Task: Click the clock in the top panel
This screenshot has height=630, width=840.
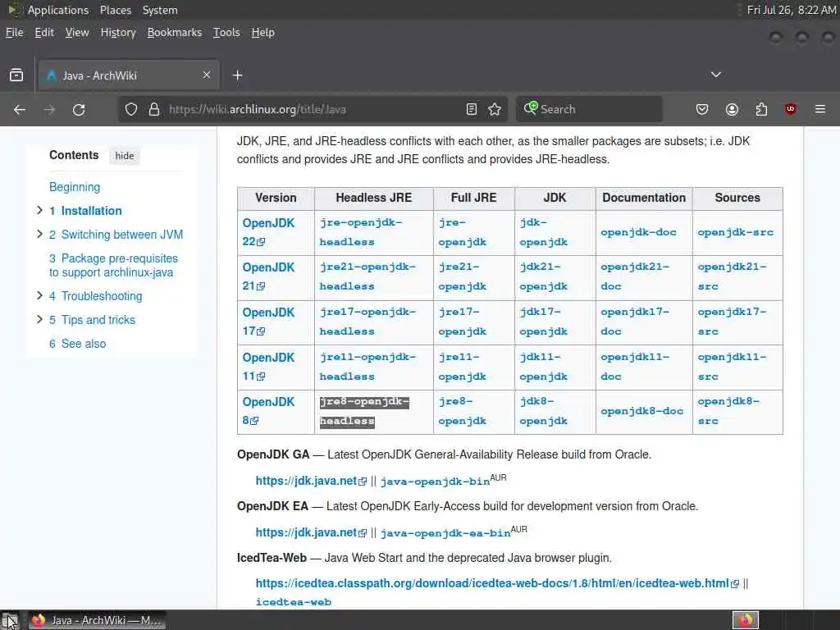Action: coord(791,10)
